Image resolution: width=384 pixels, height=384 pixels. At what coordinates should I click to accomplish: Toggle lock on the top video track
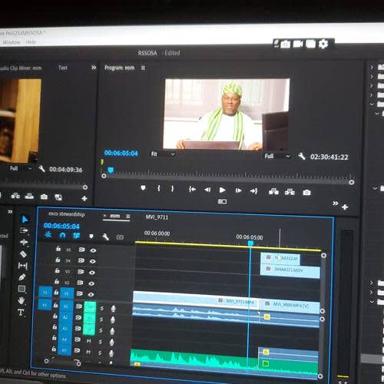pos(58,249)
